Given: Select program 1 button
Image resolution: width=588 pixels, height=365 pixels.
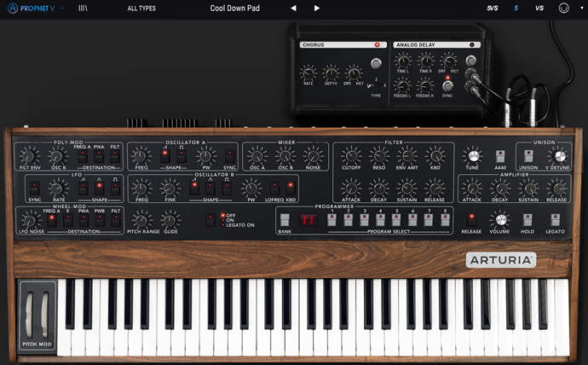Looking at the screenshot, I should pyautogui.click(x=331, y=220).
